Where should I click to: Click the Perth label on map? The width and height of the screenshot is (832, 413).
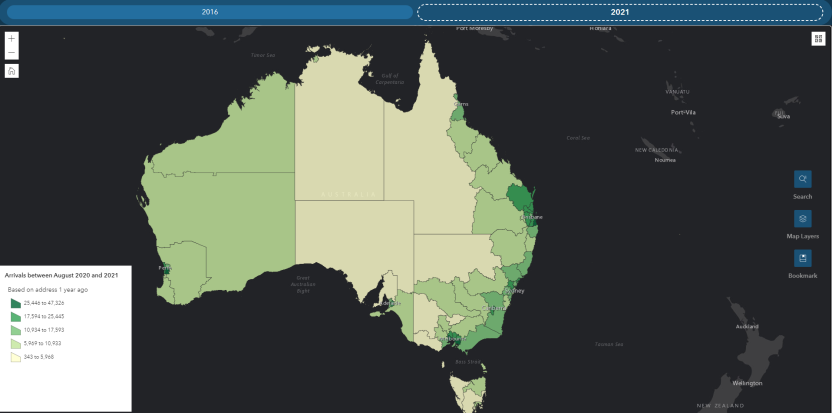165,268
